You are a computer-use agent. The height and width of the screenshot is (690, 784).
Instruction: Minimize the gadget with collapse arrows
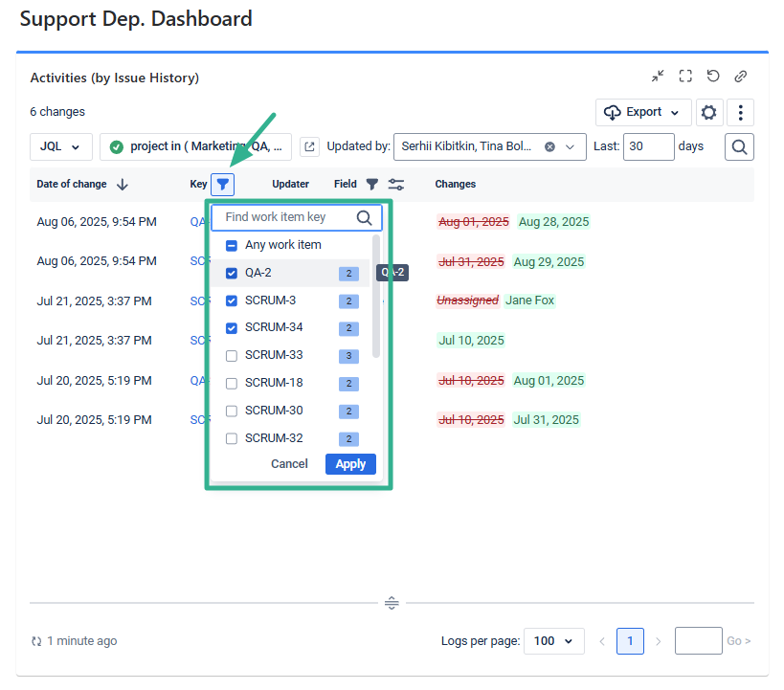[658, 77]
